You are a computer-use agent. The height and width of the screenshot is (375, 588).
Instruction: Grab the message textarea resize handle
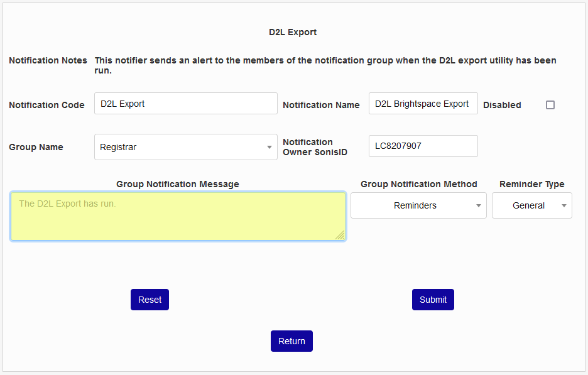340,235
